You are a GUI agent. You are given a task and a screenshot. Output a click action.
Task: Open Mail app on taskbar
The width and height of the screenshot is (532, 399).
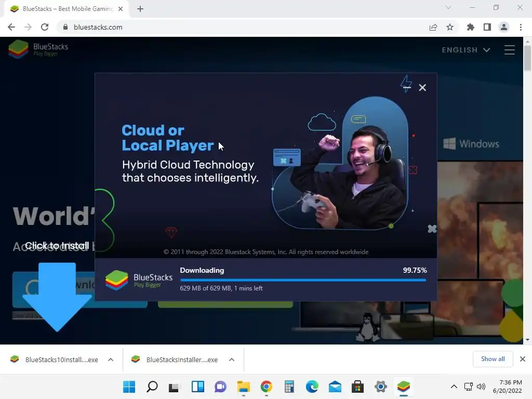tap(335, 387)
